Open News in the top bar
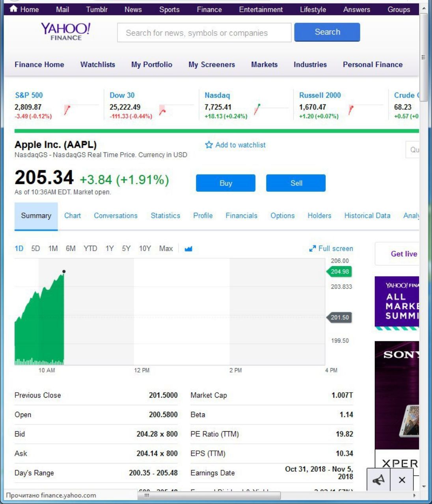Screen dimensions: 432x504 (133, 9)
